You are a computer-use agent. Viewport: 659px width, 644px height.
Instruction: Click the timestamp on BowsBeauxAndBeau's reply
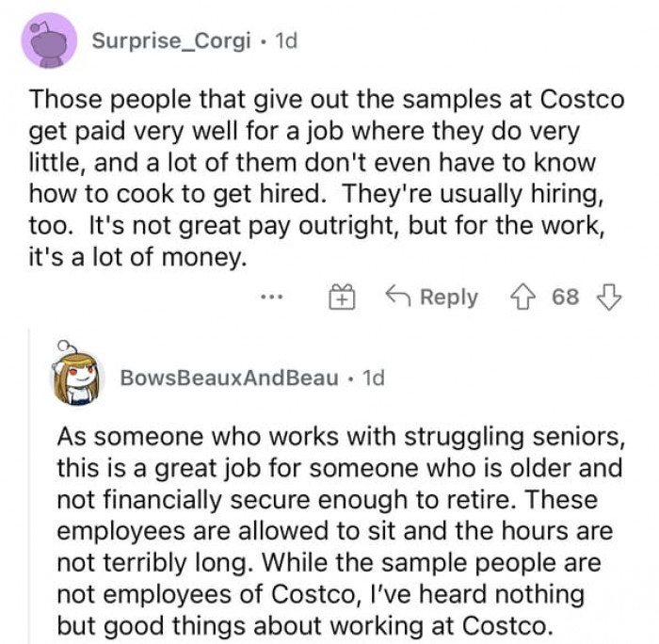click(x=373, y=378)
